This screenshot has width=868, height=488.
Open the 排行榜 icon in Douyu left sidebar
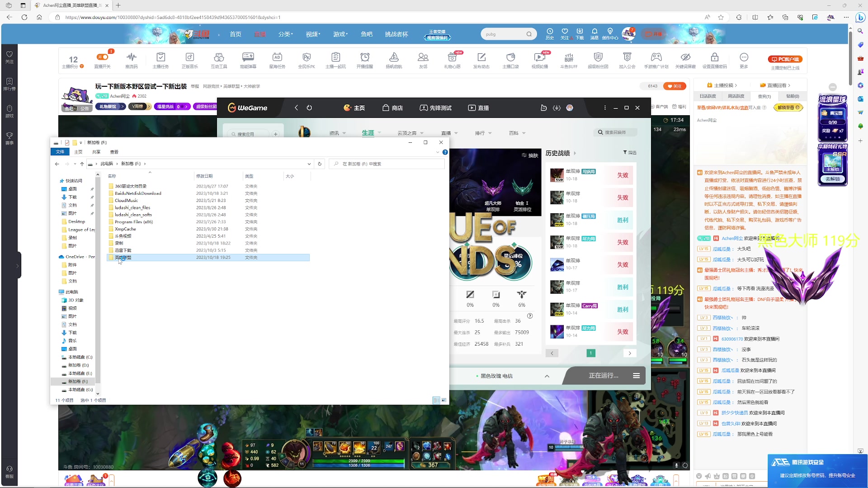pos(9,84)
